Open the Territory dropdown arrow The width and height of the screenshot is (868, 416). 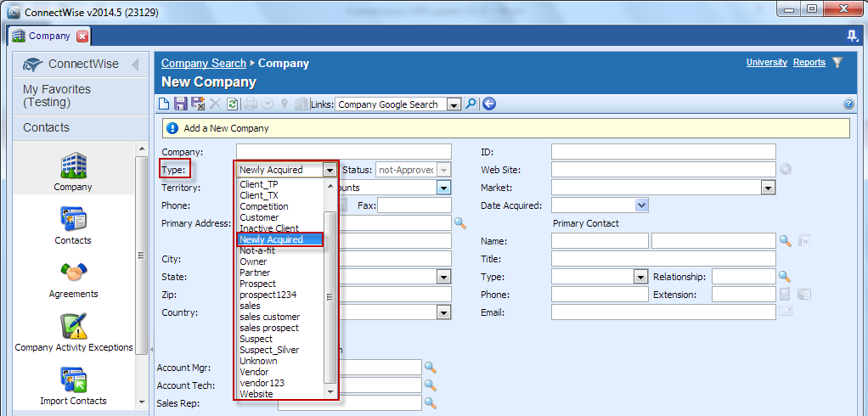click(x=444, y=188)
